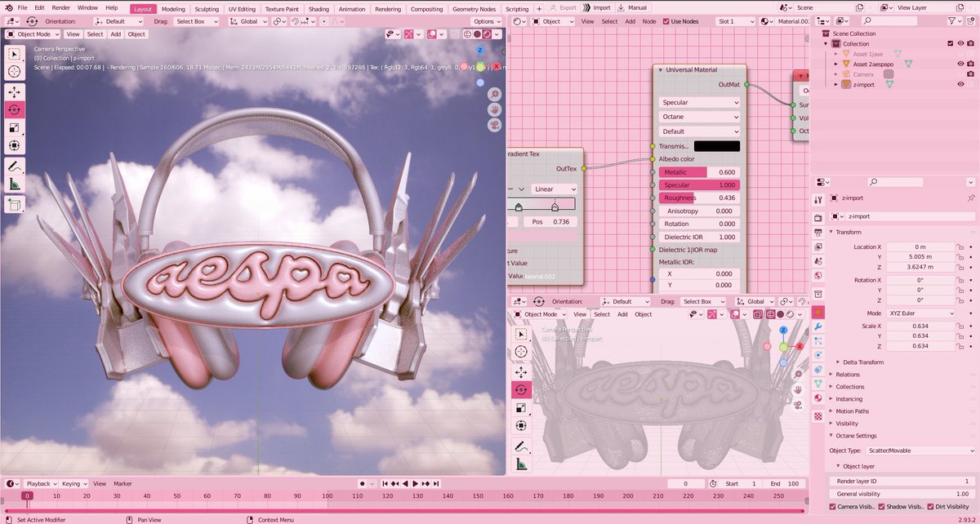The image size is (980, 524).
Task: Select the Annotate tool in main viewport
Action: pos(15,166)
